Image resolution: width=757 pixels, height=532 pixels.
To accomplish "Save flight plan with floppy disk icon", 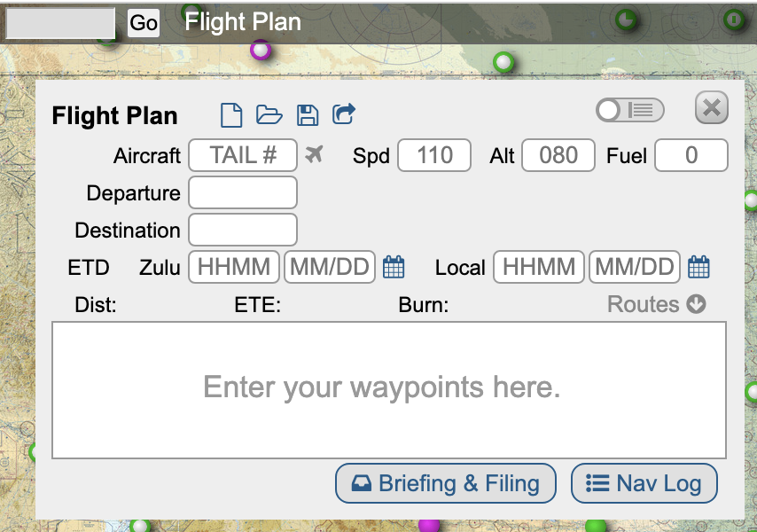I will coord(307,114).
